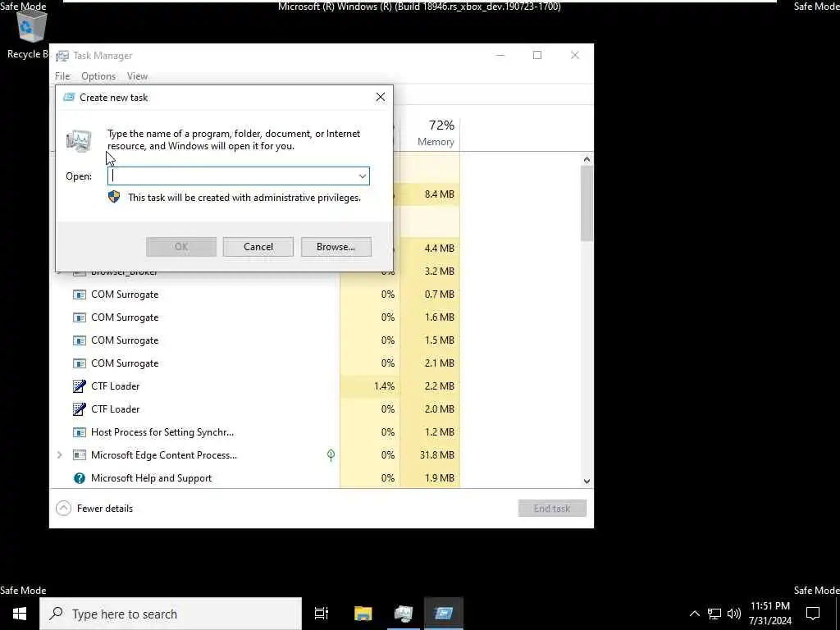Click the administrative privileges shield icon
This screenshot has height=630, width=840.
point(114,197)
